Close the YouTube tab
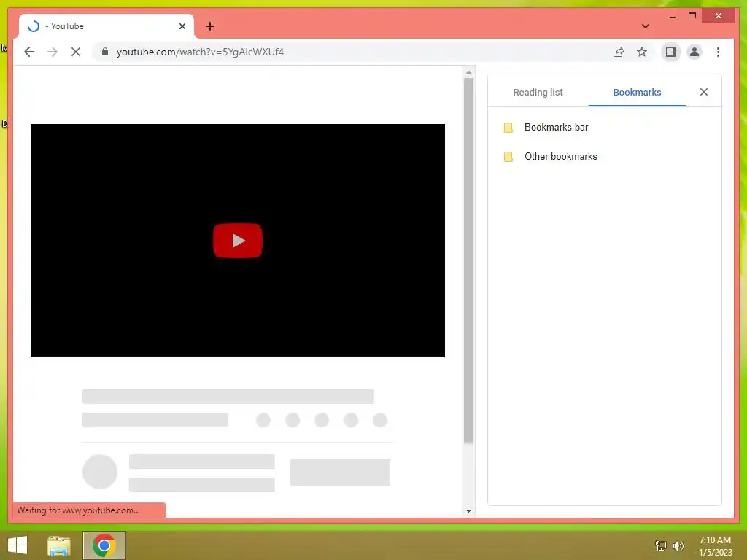This screenshot has width=747, height=560. tap(182, 26)
